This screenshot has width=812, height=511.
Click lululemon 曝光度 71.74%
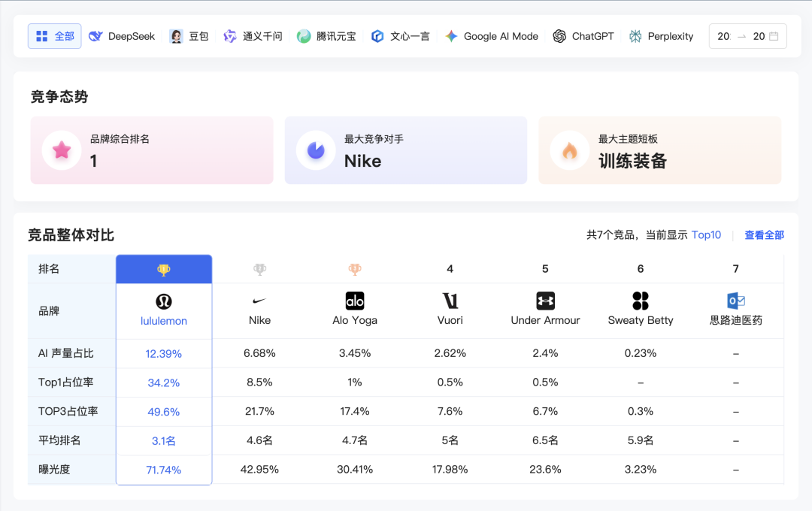(164, 470)
